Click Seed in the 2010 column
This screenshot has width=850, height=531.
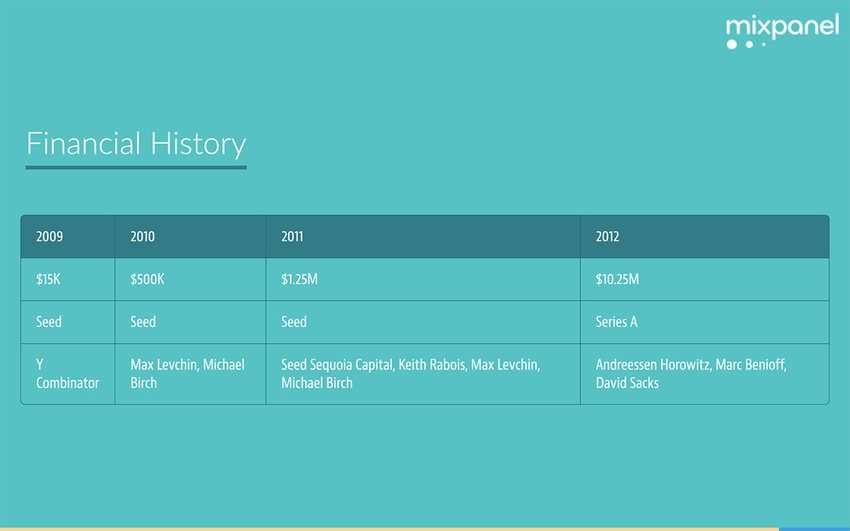(190, 322)
